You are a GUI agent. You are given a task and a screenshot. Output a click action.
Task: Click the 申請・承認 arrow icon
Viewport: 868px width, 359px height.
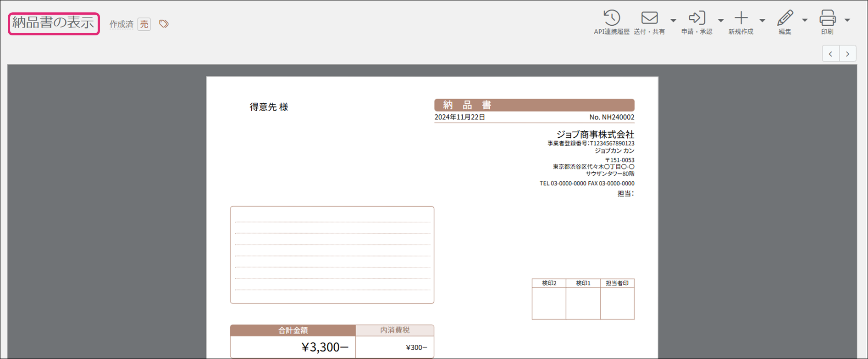click(x=697, y=18)
